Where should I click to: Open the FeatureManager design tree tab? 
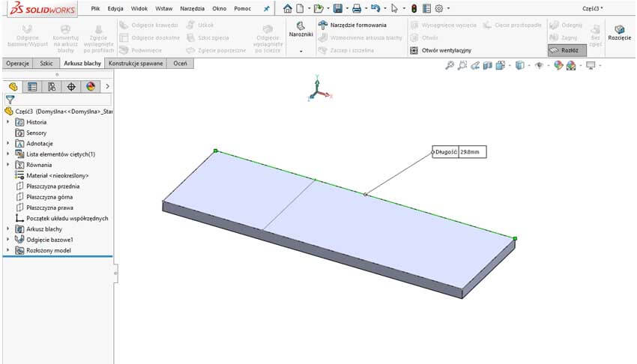click(x=13, y=86)
